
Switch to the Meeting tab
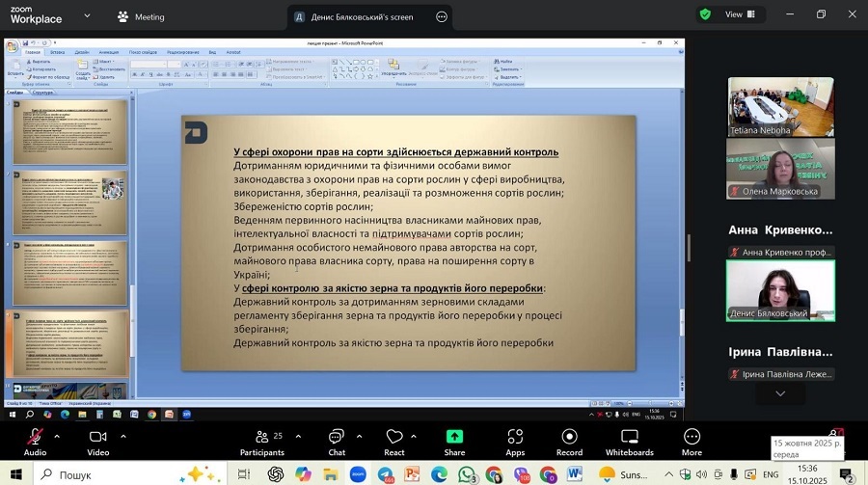point(141,16)
